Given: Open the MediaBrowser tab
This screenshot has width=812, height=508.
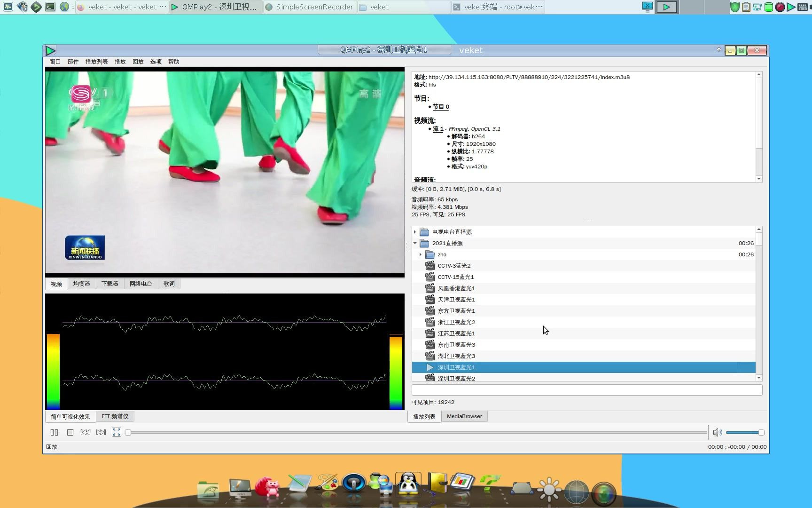Looking at the screenshot, I should click(x=464, y=416).
